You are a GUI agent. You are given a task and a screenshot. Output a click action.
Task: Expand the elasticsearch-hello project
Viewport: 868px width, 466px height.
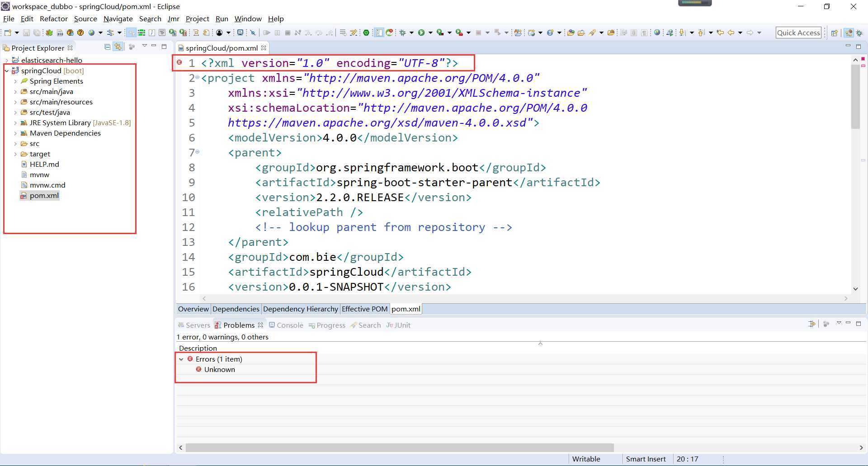(7, 60)
